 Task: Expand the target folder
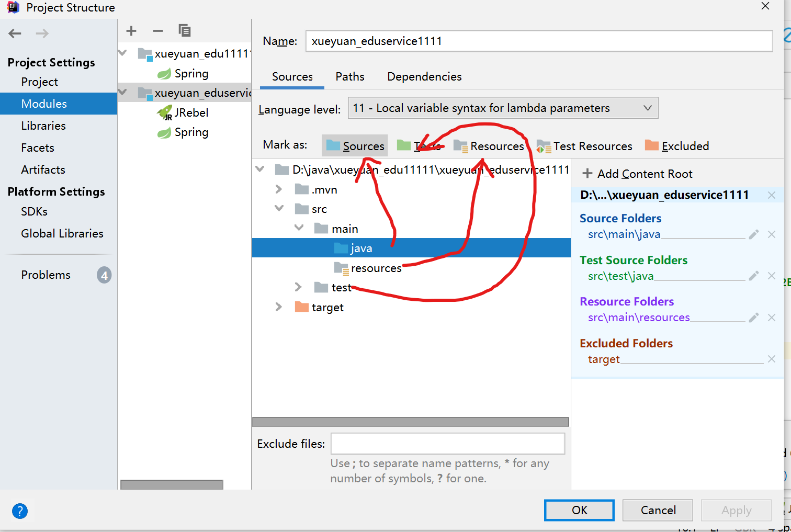click(x=279, y=307)
